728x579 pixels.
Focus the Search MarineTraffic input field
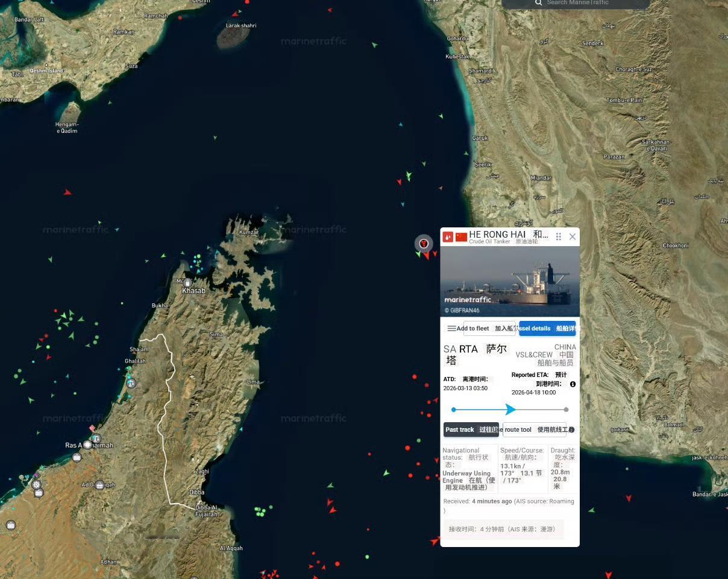pyautogui.click(x=576, y=3)
